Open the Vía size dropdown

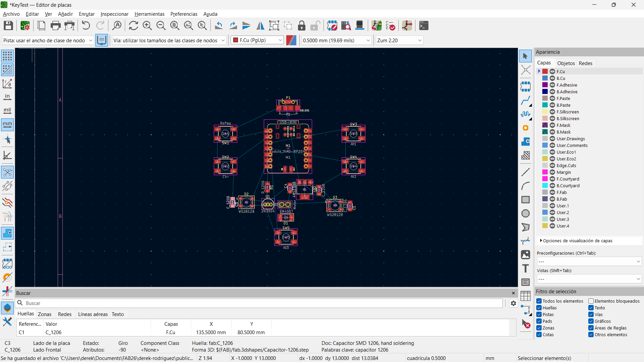tap(169, 40)
